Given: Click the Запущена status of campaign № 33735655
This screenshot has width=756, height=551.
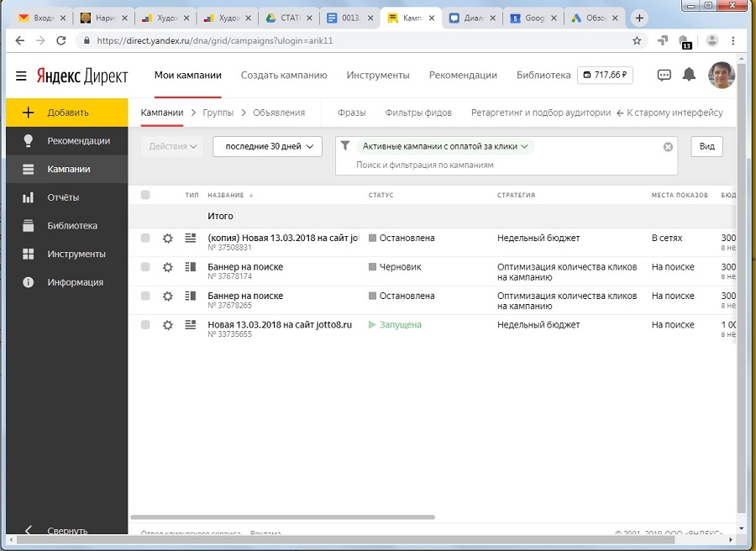Looking at the screenshot, I should [395, 325].
